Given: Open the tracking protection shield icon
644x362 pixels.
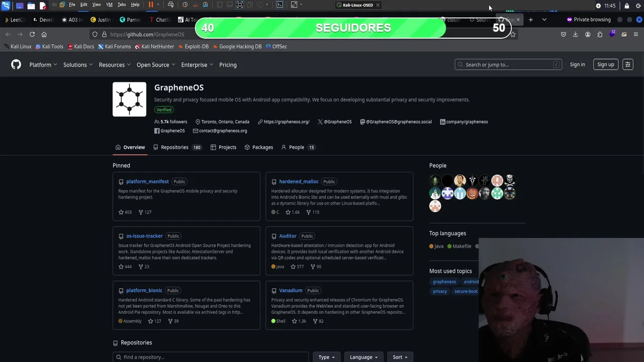Looking at the screenshot, I should [x=95, y=34].
